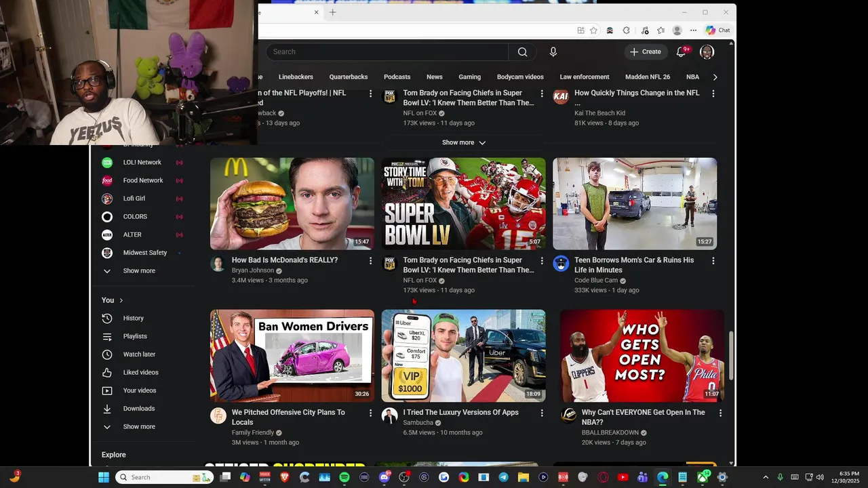Favorite this page with the star icon
868x488 pixels.
(x=593, y=30)
